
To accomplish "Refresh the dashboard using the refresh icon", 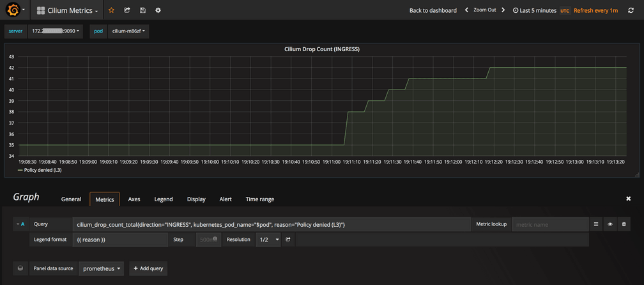I will pos(631,10).
